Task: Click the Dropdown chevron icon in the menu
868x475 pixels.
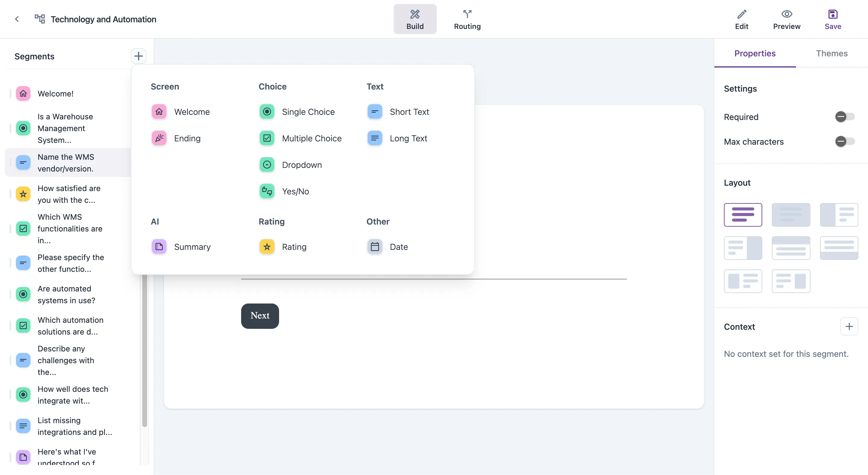Action: click(267, 165)
